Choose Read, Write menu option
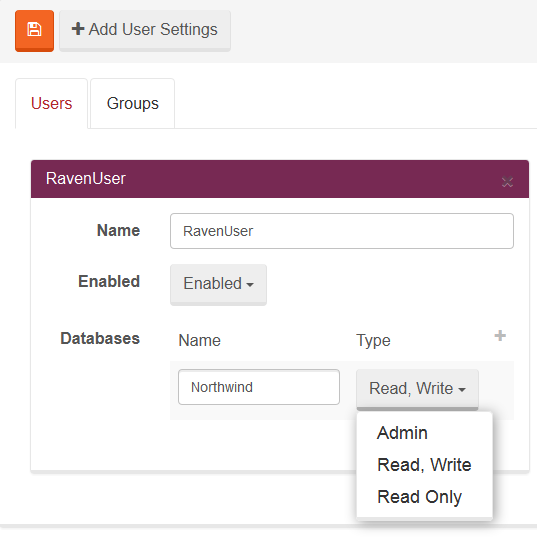The height and width of the screenshot is (537, 537). click(x=424, y=465)
